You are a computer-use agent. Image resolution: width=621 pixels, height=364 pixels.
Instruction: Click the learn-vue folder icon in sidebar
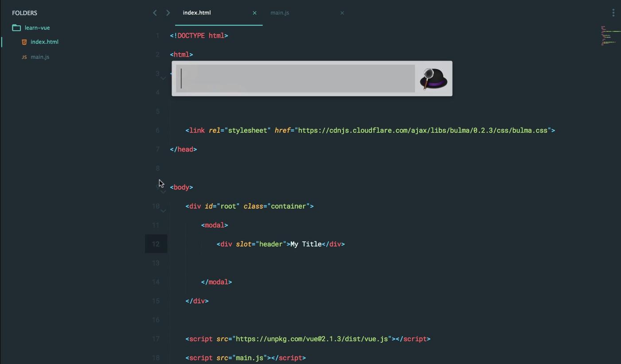pos(16,27)
